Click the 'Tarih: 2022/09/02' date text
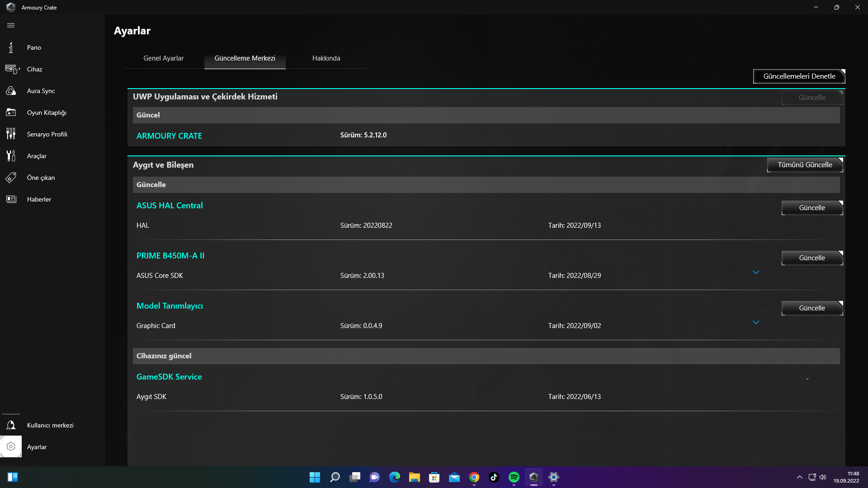 (575, 326)
